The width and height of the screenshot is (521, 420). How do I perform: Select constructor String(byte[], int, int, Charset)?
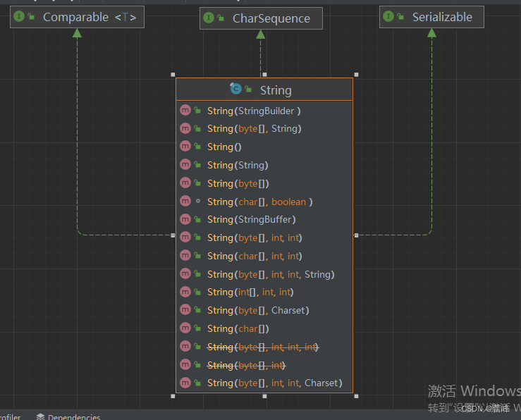pyautogui.click(x=264, y=383)
